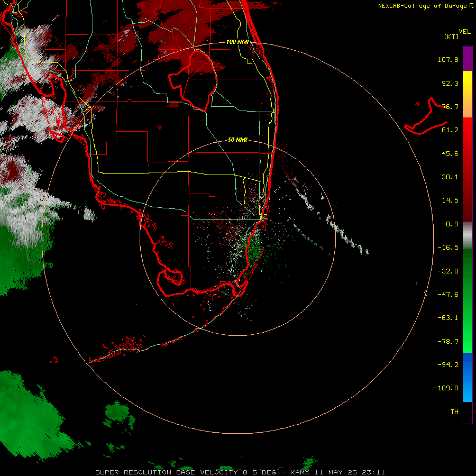Screen dimensions: 476x476
Task: Pick the blue segment of the color bar
Action: tap(467, 364)
